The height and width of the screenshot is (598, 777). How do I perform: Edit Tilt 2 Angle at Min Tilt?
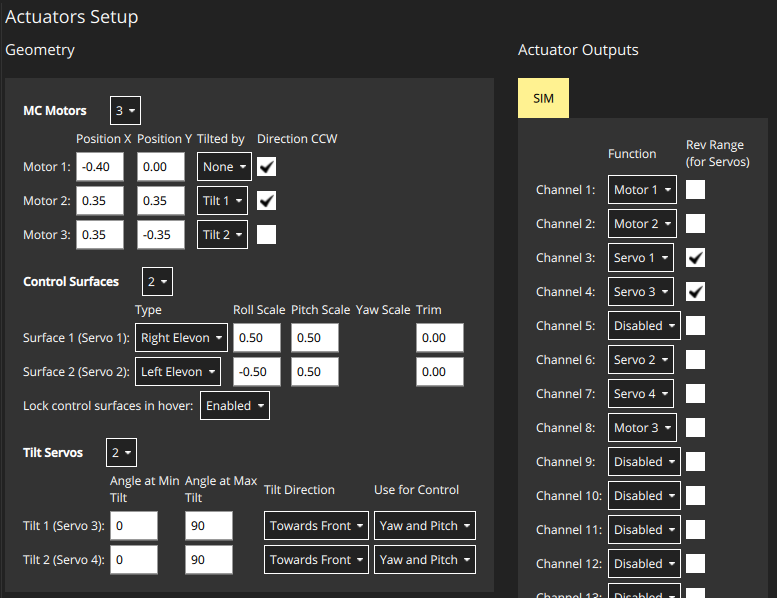pyautogui.click(x=134, y=559)
